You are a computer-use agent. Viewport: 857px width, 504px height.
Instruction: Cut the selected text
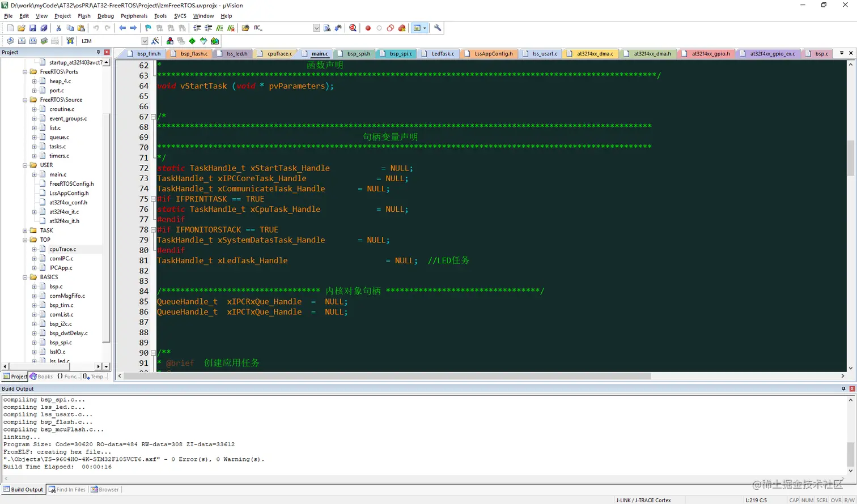click(58, 28)
